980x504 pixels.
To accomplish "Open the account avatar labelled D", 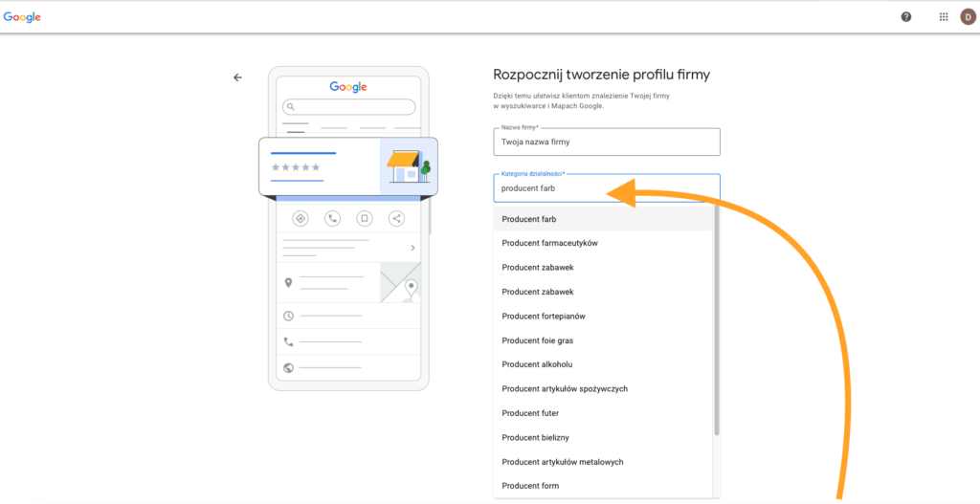I will click(x=969, y=17).
